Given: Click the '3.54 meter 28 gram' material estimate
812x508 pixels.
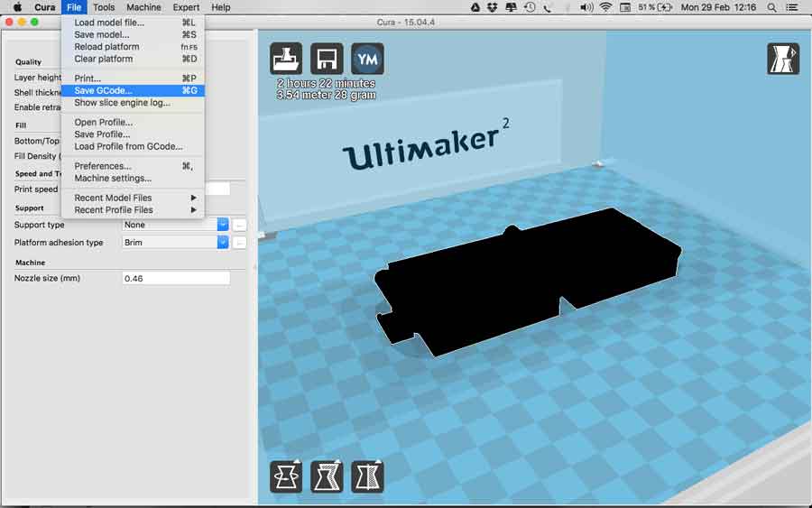Looking at the screenshot, I should coord(327,95).
